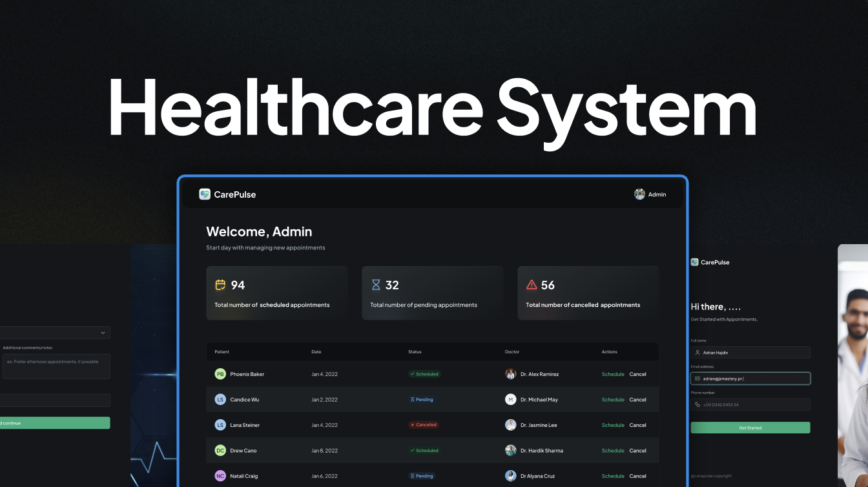Click Dr. Michael May's M avatar

pos(510,400)
